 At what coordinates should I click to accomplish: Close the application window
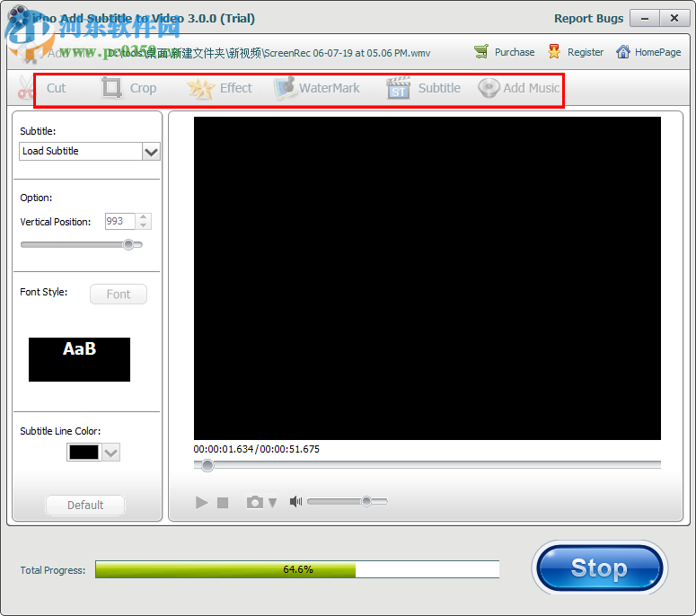[x=674, y=18]
